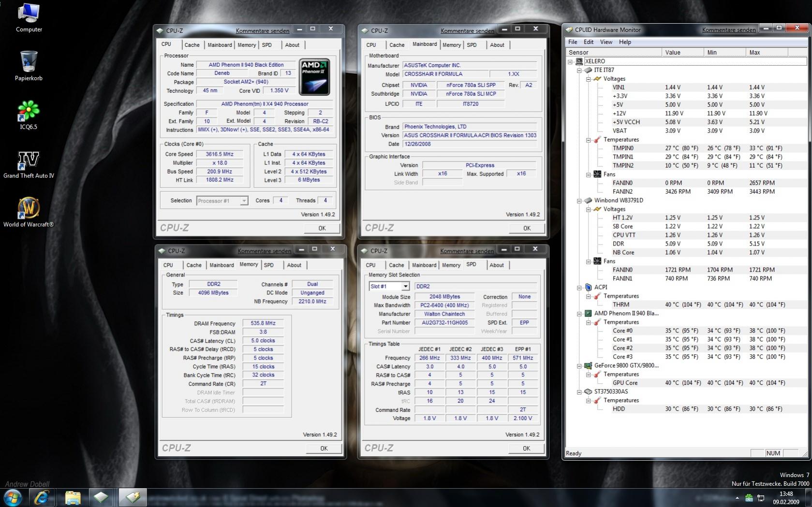
Task: Click the AMD Phenom II 940 processor icon
Action: pos(589,313)
